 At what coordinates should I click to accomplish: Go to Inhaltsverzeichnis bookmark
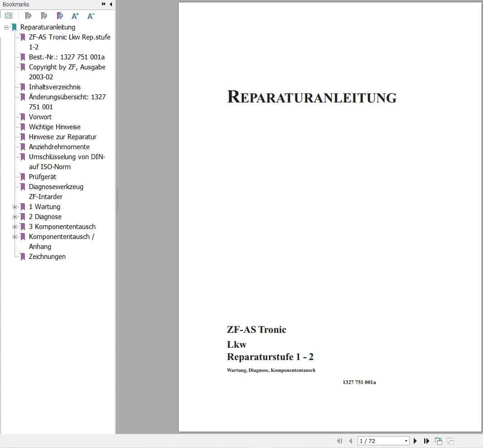[54, 87]
